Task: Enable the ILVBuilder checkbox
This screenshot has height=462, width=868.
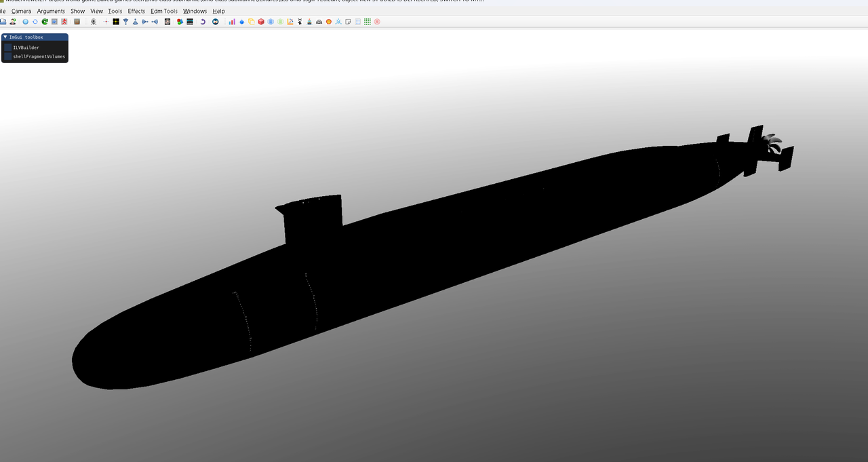Action: pyautogui.click(x=7, y=47)
